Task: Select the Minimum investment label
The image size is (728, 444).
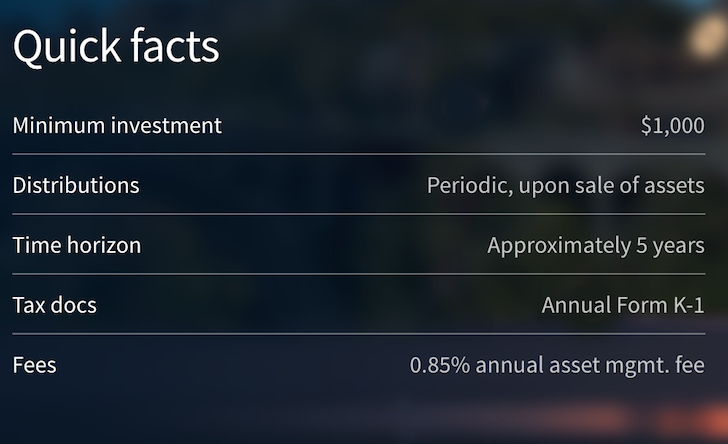Action: click(x=117, y=125)
